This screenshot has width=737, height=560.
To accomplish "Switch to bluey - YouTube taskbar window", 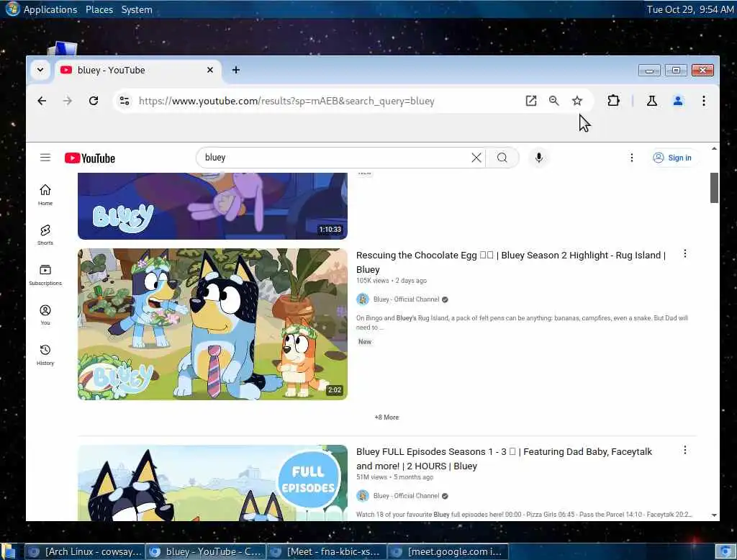I will (205, 551).
